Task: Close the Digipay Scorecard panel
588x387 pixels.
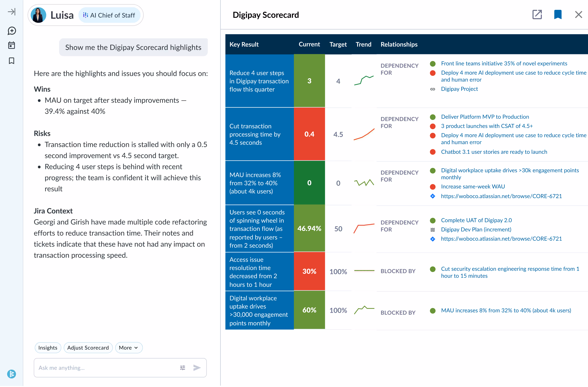Action: (x=578, y=15)
